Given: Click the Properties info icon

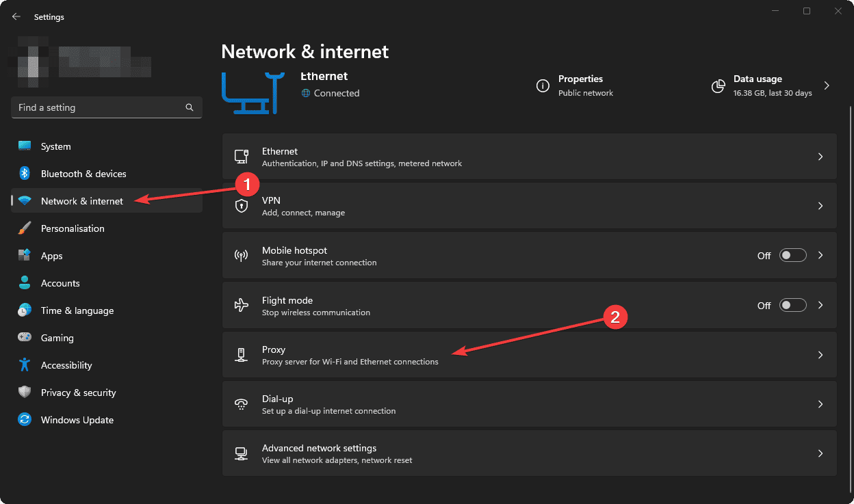Looking at the screenshot, I should (543, 85).
